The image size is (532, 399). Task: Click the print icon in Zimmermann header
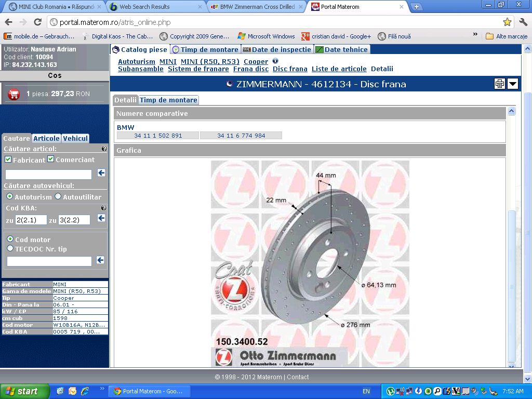coord(499,84)
